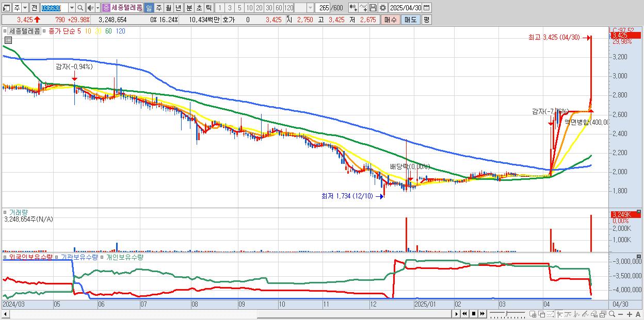Open the empty interval combo box

pos(304,8)
